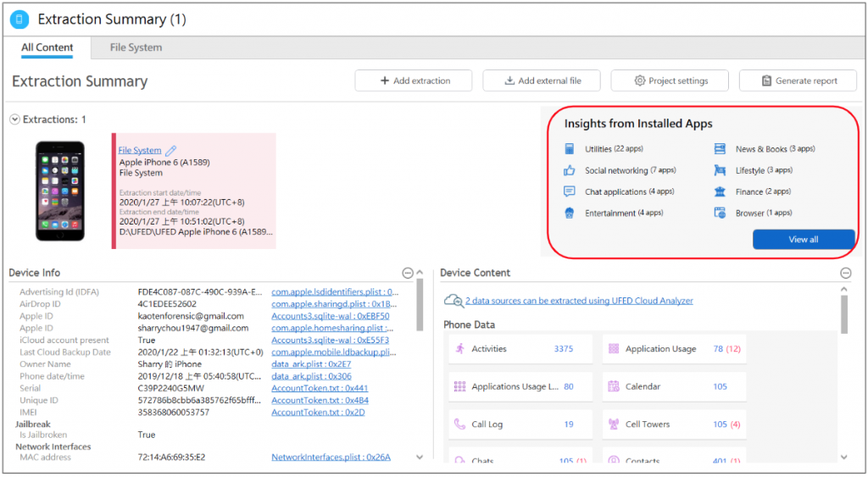Open the NetworkInterfaces.plist : 0x26A link
The width and height of the screenshot is (868, 477).
point(331,457)
